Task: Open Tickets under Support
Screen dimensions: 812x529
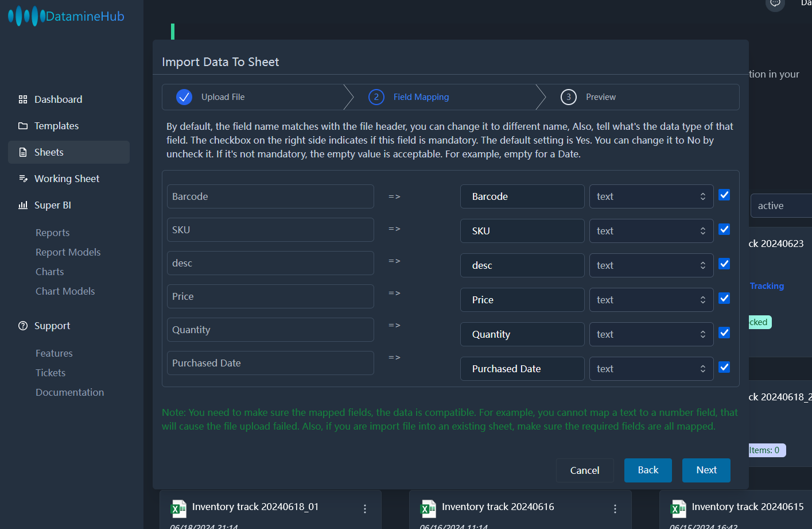Action: pos(50,373)
